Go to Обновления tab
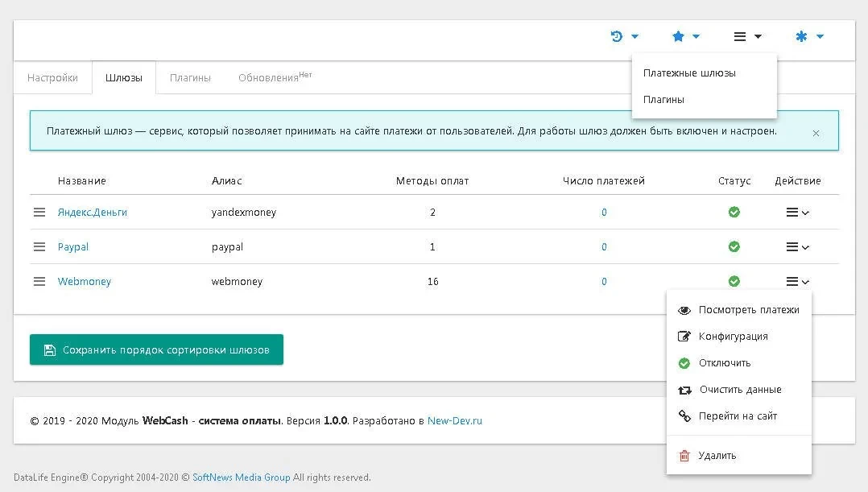The image size is (868, 492). (x=275, y=77)
